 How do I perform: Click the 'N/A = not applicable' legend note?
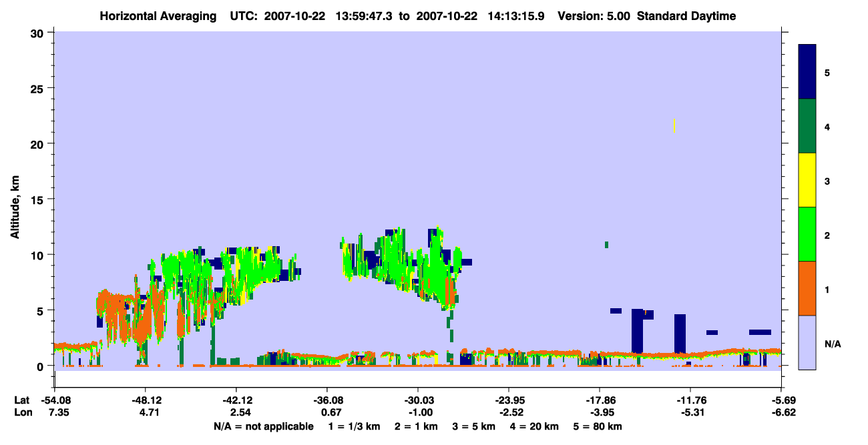(x=264, y=426)
